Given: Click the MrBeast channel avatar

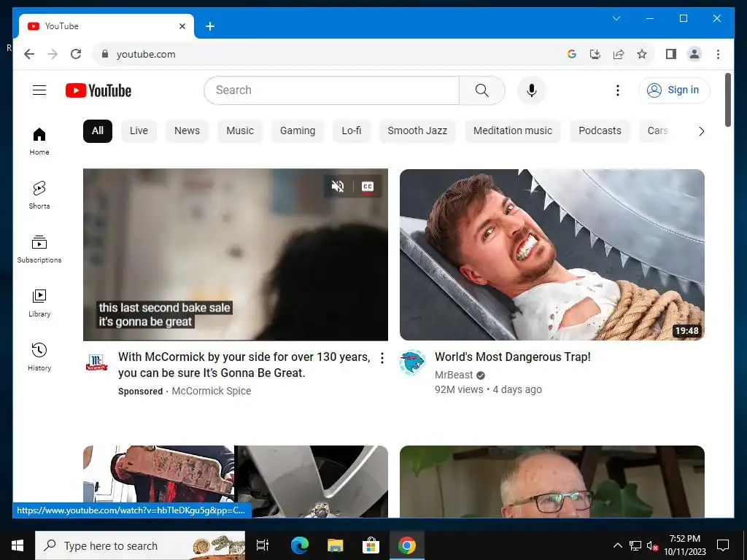Looking at the screenshot, I should 413,362.
